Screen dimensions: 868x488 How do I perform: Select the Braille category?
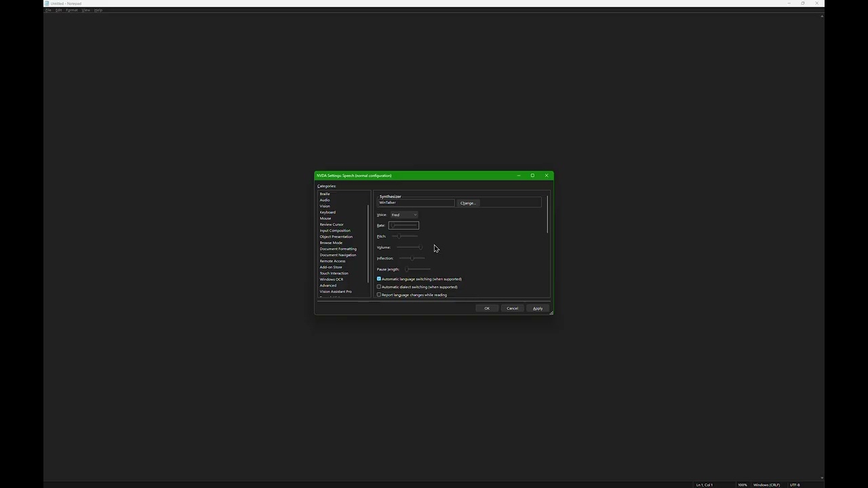[325, 194]
